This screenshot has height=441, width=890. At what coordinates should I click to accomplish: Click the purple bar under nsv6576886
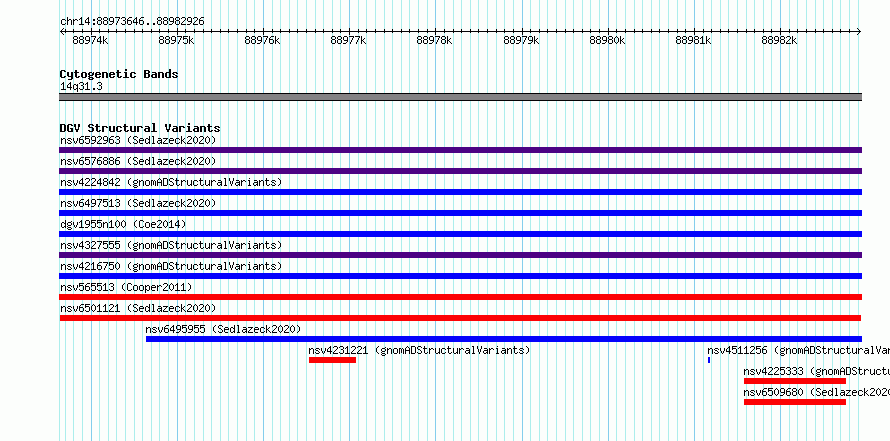[460, 171]
